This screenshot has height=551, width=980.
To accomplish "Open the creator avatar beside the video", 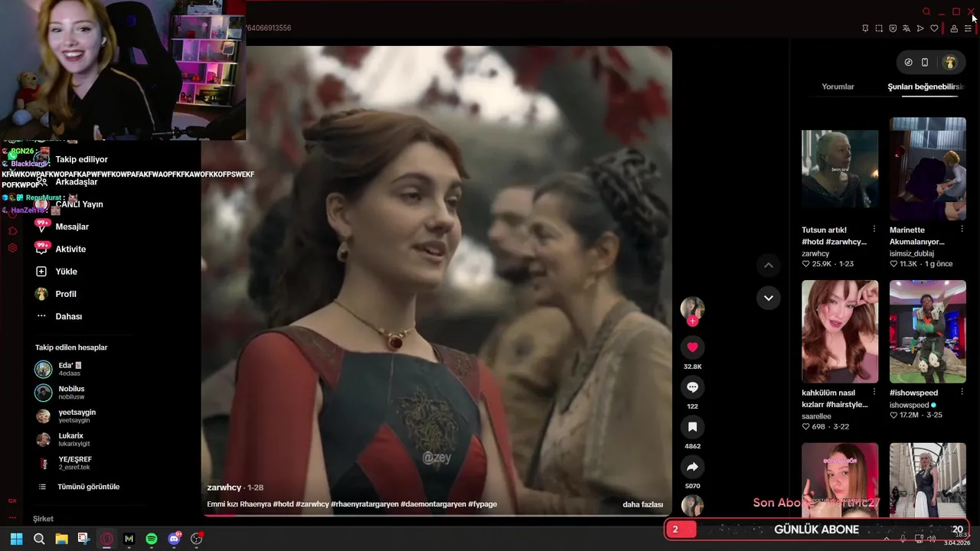I will click(x=692, y=308).
